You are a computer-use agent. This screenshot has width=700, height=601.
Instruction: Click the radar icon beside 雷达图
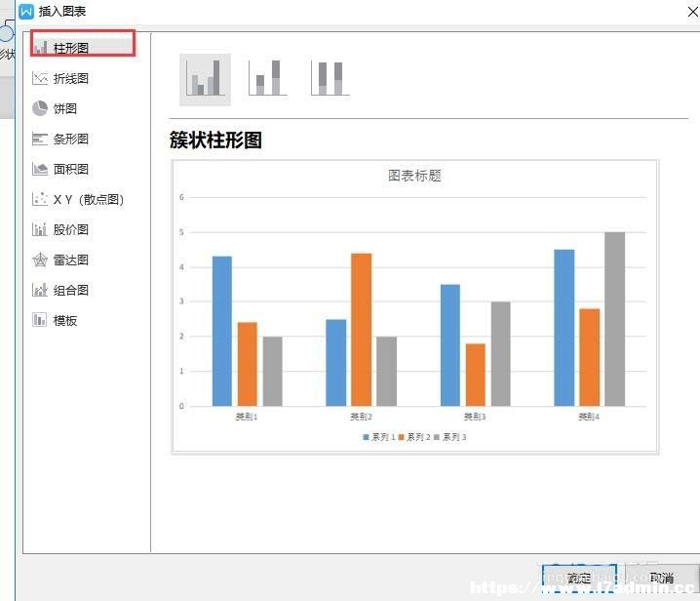[x=40, y=260]
